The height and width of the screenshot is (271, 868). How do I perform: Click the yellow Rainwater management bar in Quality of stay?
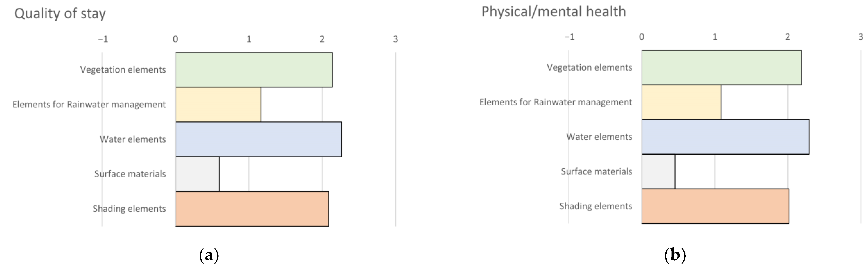[x=218, y=104]
